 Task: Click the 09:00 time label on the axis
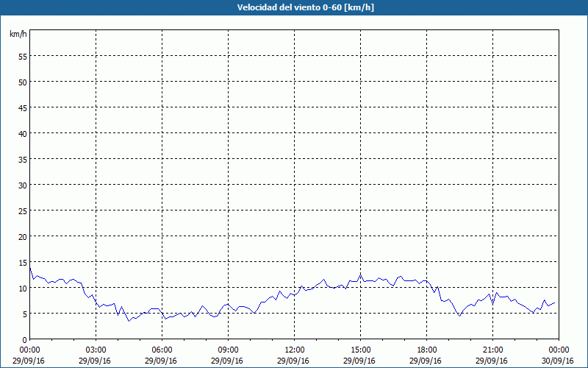tap(228, 350)
